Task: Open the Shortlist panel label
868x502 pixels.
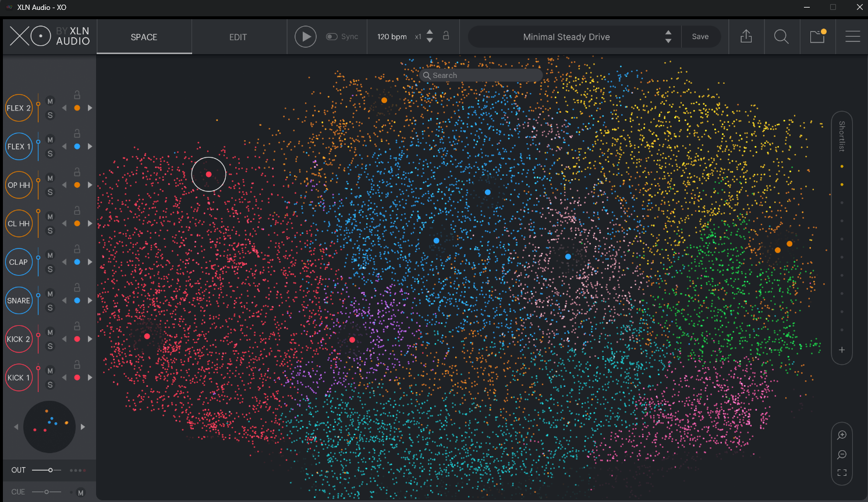Action: coord(842,136)
